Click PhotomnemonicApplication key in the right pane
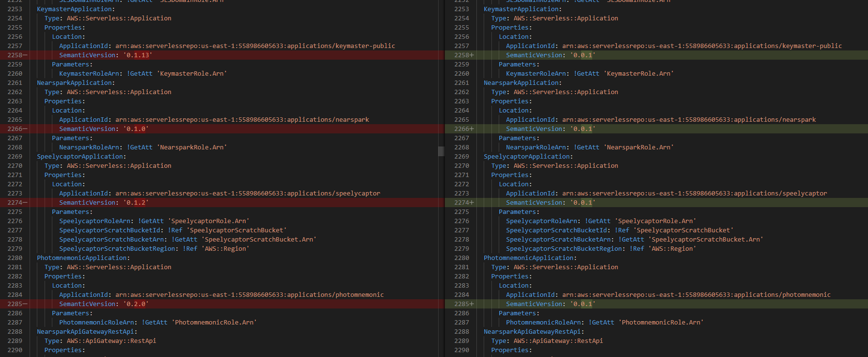 point(528,258)
